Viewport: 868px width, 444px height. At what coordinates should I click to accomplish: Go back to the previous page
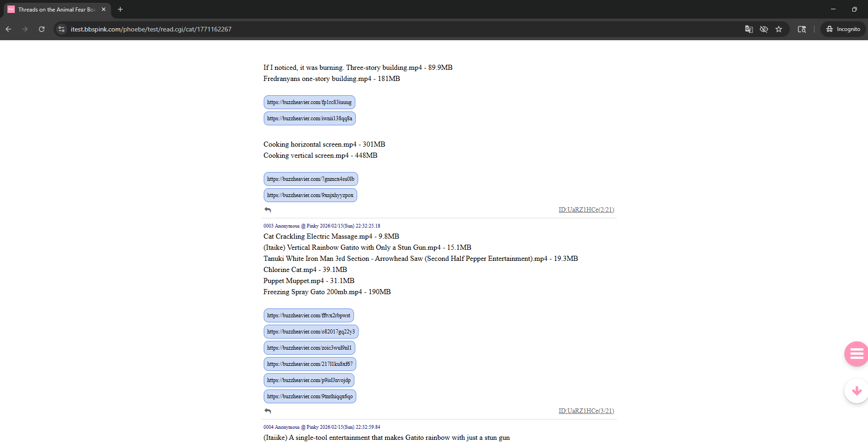(8, 29)
